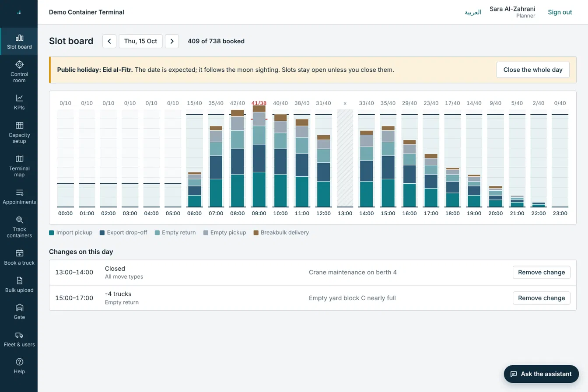
Task: Open the Terminal map icon
Action: coord(19,159)
